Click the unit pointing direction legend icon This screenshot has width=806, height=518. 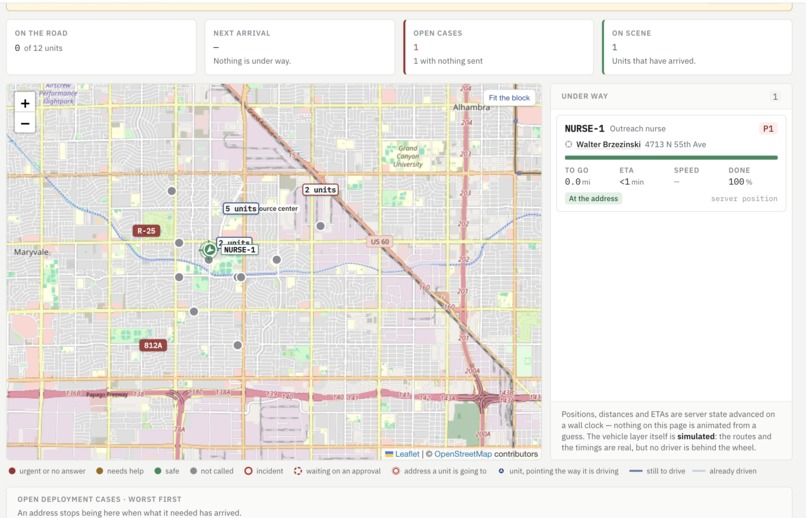tap(501, 471)
